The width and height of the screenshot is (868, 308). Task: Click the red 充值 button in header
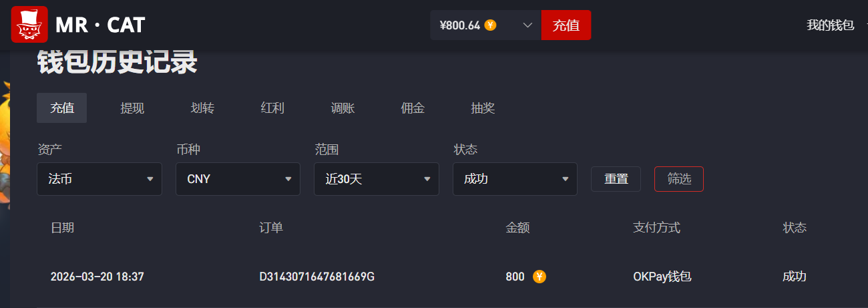coord(566,25)
